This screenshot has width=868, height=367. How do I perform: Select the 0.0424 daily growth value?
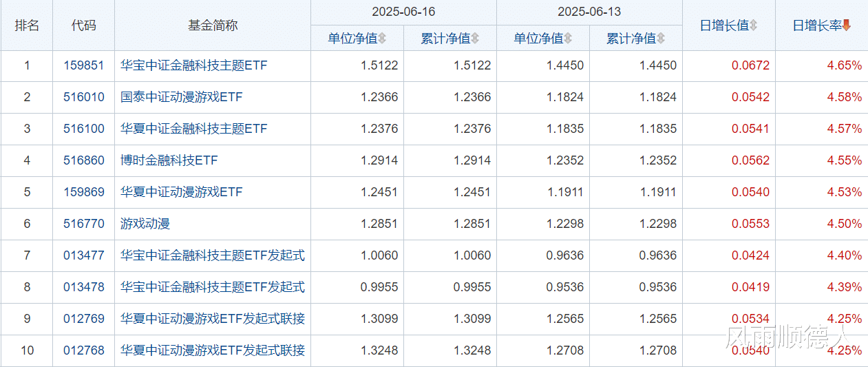(x=751, y=255)
